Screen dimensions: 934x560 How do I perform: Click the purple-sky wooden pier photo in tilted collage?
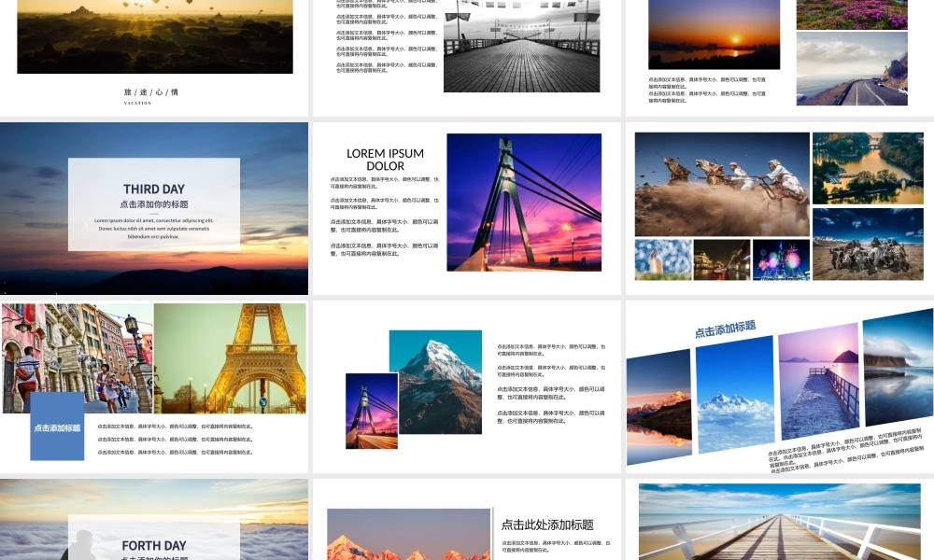click(818, 381)
